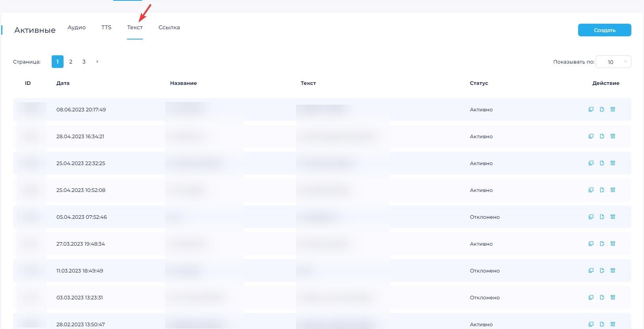
Task: Open the 'Показывать по' page size dropdown
Action: click(613, 62)
